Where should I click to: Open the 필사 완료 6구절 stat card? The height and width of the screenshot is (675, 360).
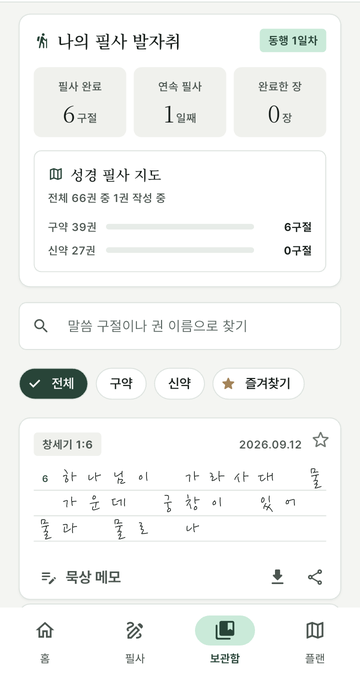(x=80, y=102)
